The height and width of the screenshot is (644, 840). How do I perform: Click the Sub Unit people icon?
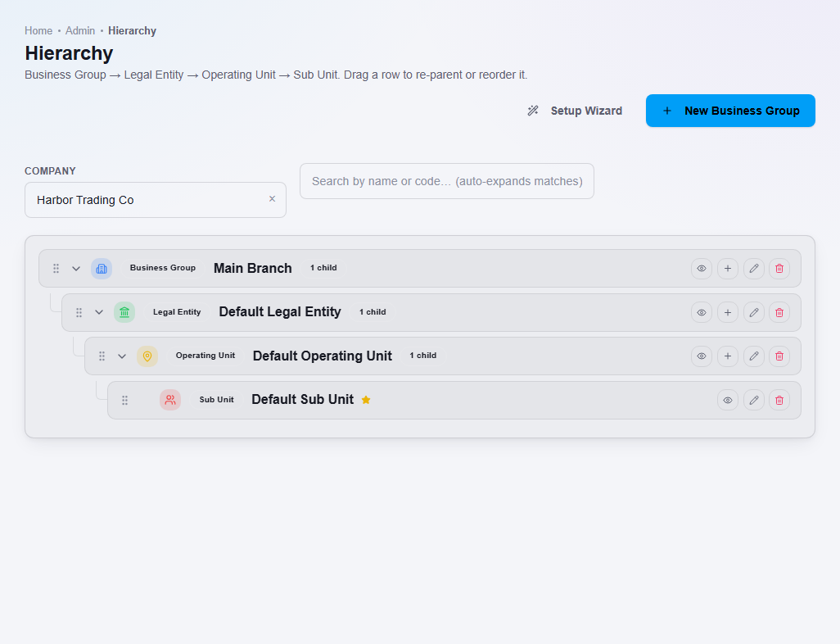pos(170,400)
